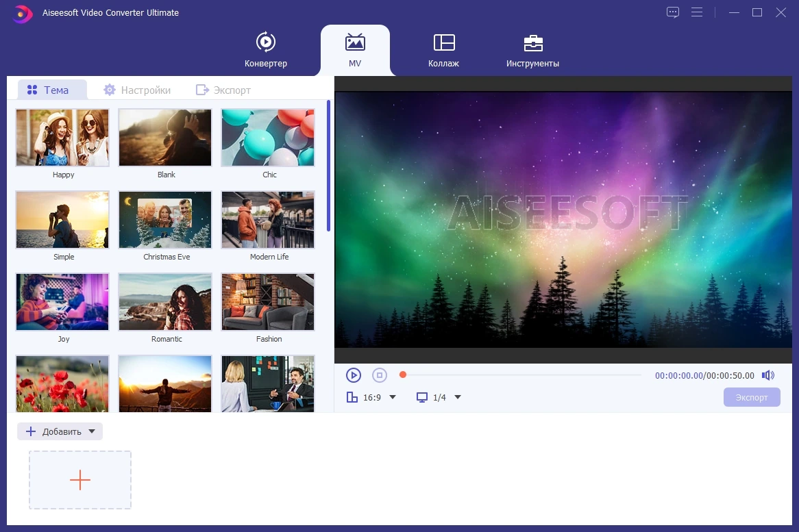The height and width of the screenshot is (532, 799).
Task: Expand the Добавить dropdown arrow
Action: coord(92,431)
